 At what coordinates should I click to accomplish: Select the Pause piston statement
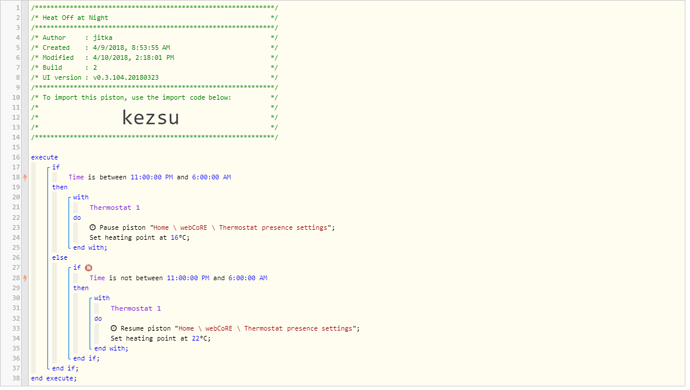coord(212,228)
